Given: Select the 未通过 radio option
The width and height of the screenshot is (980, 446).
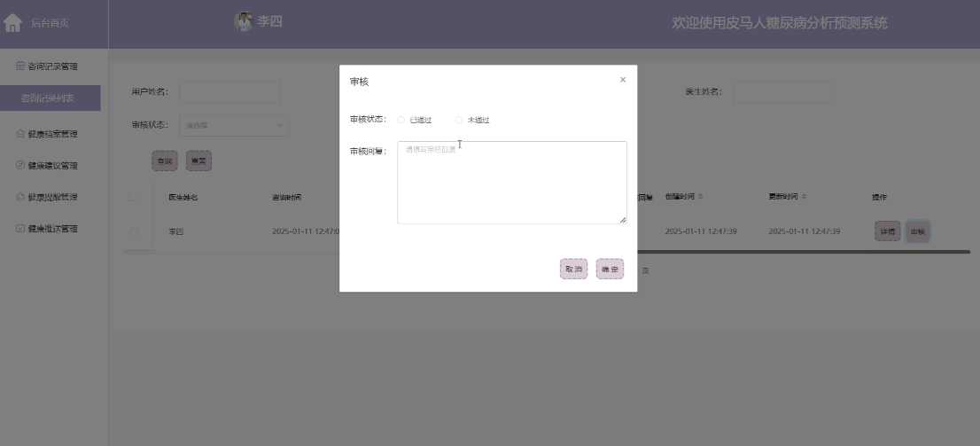Looking at the screenshot, I should tap(459, 120).
